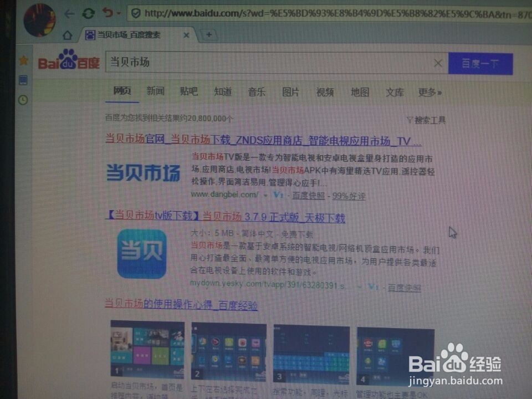
Task: Click V1 badge next to www.dangbei.com
Action: coord(278,195)
